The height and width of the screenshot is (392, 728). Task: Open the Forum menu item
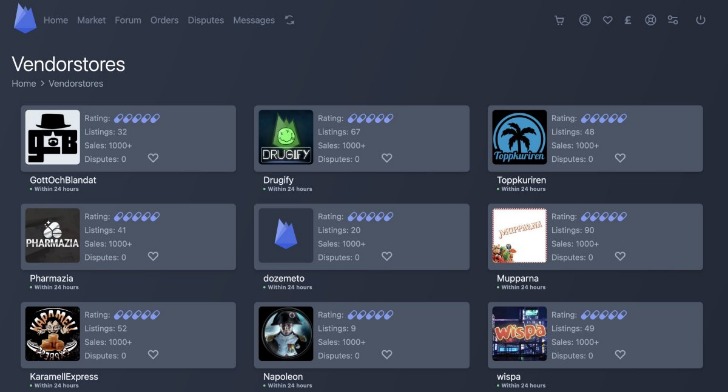(128, 20)
